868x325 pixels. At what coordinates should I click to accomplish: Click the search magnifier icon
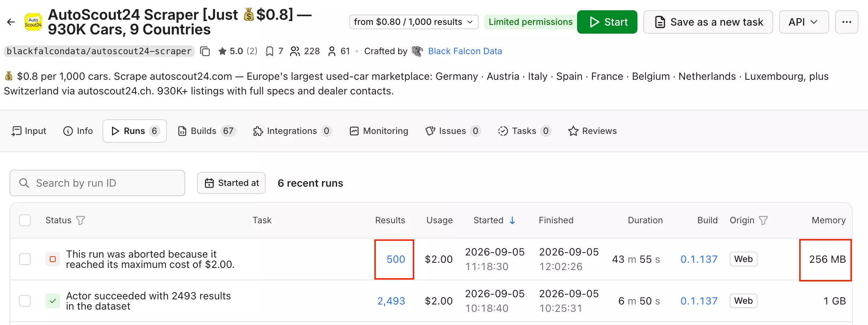tap(24, 183)
